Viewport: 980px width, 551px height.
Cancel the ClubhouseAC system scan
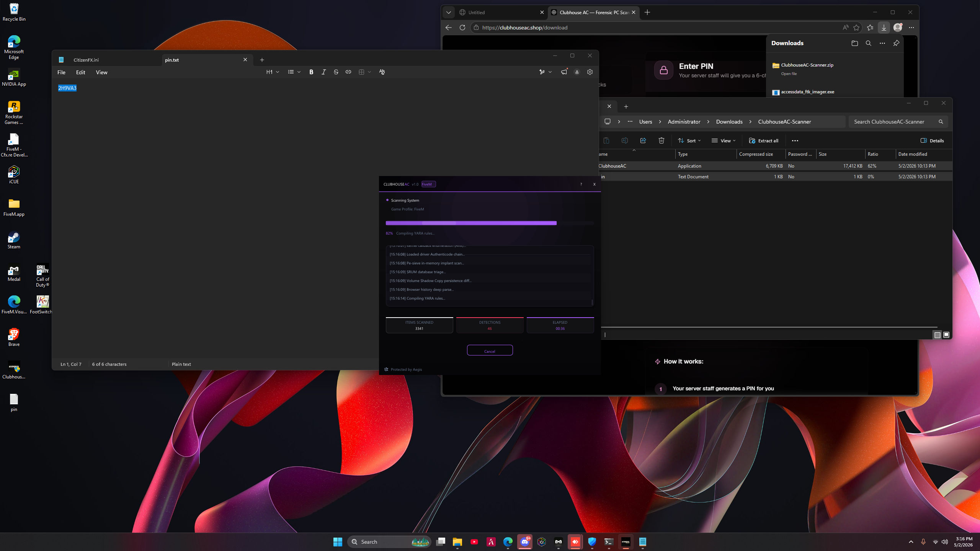[x=490, y=350]
